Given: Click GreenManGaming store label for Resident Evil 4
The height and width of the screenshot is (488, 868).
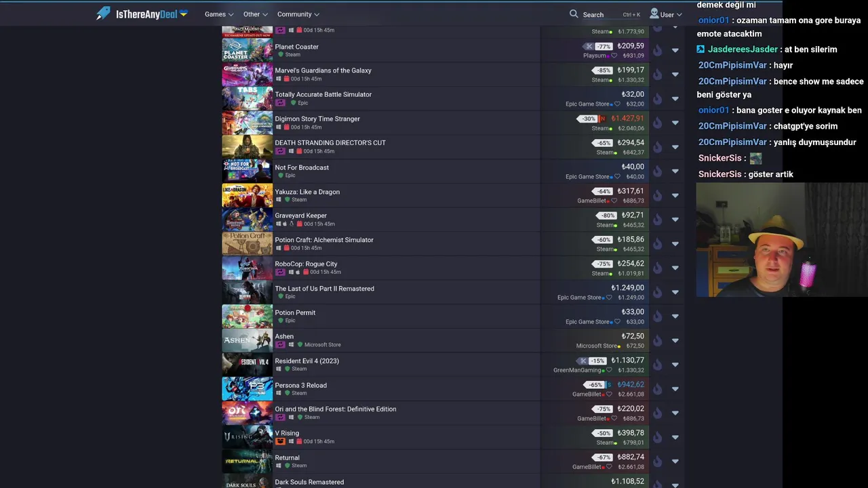Looking at the screenshot, I should click(x=578, y=370).
